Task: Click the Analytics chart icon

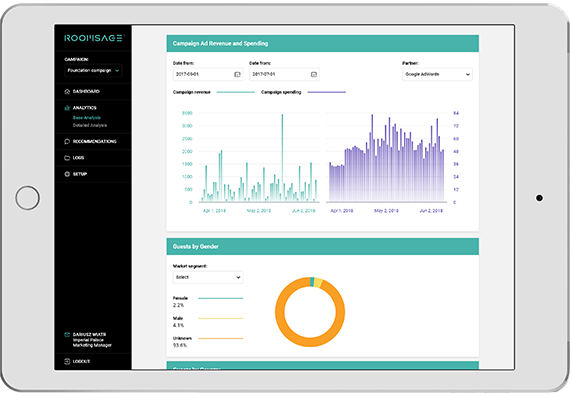Action: [67, 108]
